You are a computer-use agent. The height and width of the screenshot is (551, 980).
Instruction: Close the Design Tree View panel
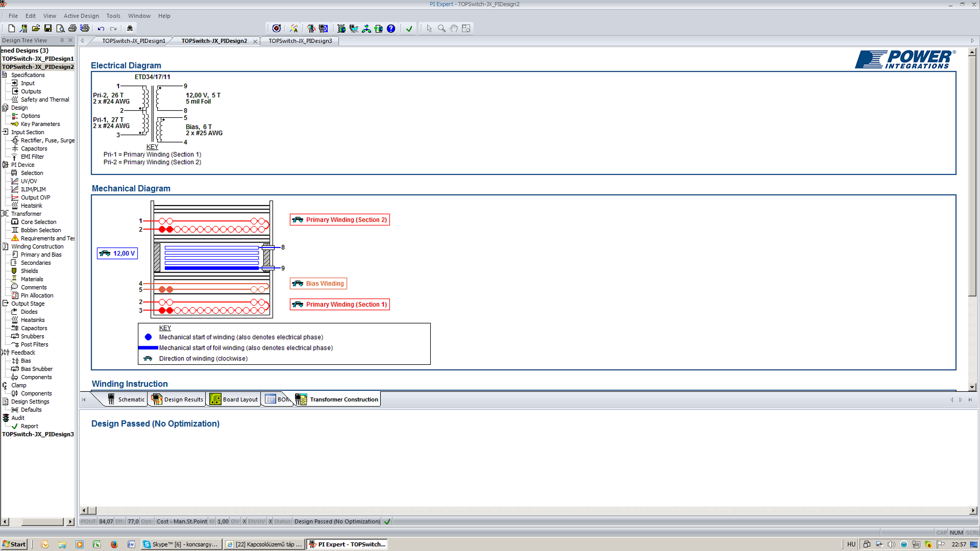70,40
